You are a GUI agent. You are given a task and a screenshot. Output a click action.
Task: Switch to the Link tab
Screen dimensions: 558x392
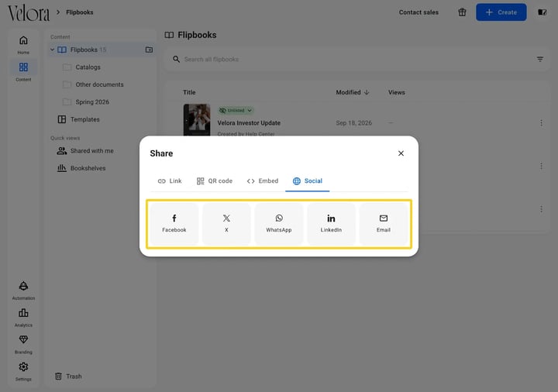tap(170, 181)
